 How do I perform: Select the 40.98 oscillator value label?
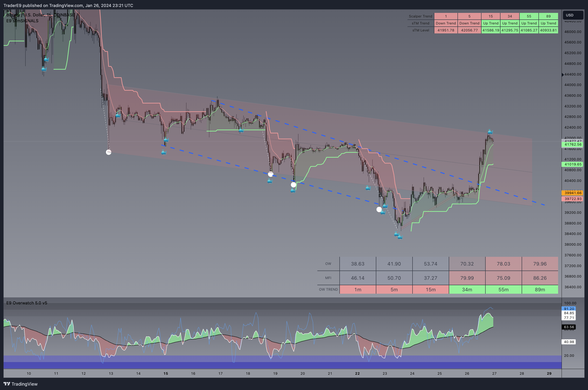569,342
